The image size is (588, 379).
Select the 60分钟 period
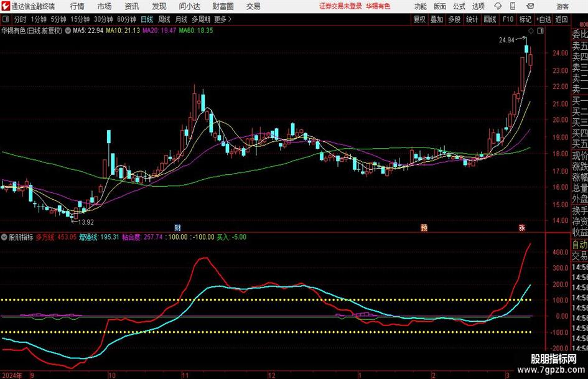tap(128, 19)
